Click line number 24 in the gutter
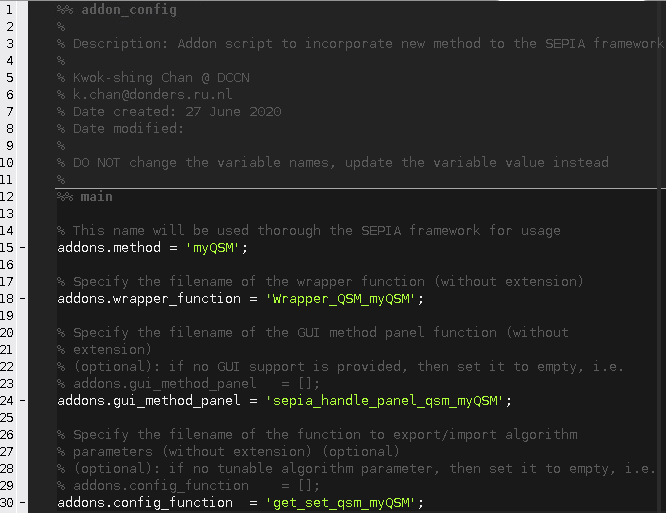The width and height of the screenshot is (666, 513). tap(7, 400)
